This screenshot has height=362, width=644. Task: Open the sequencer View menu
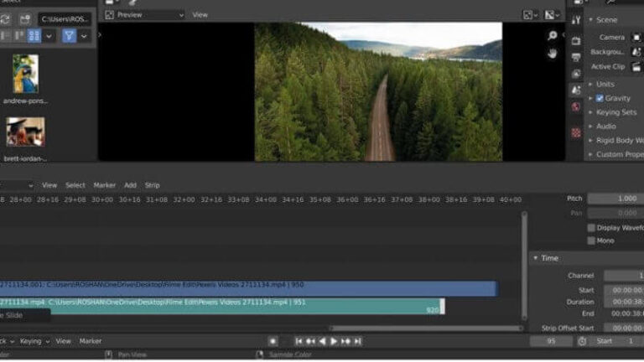click(49, 185)
